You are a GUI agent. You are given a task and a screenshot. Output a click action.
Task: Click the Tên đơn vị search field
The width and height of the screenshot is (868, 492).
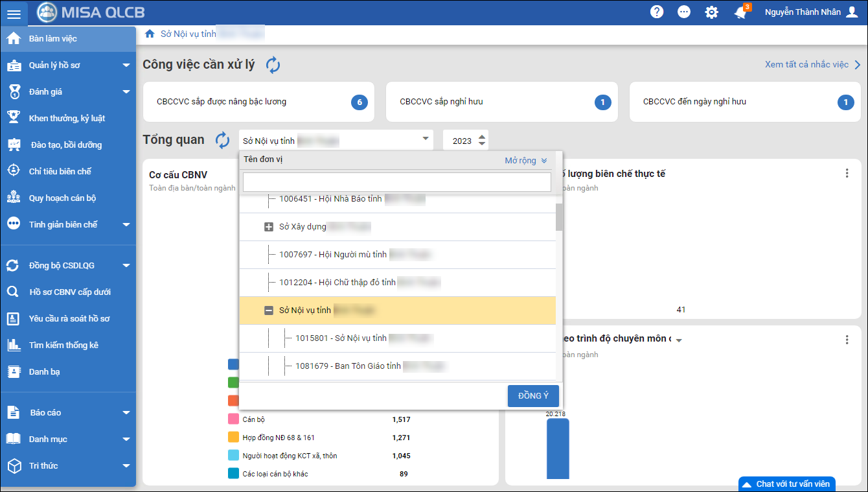(396, 182)
